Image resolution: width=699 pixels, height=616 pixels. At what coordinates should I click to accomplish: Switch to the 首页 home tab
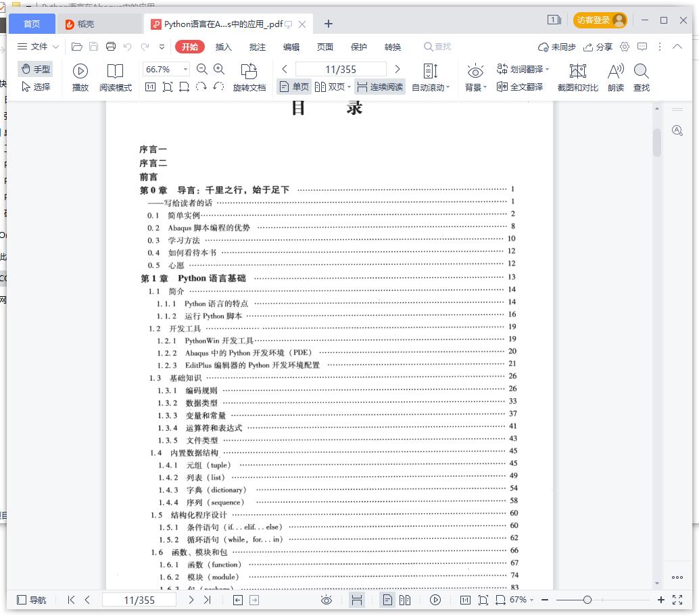[x=32, y=24]
